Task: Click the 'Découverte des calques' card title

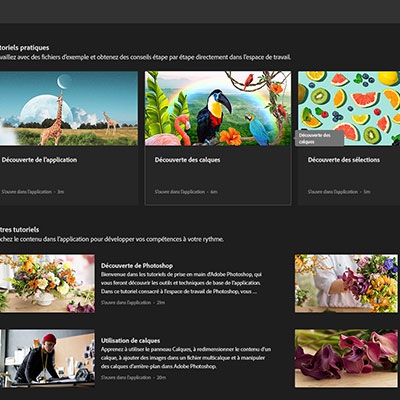Action: coord(187,160)
